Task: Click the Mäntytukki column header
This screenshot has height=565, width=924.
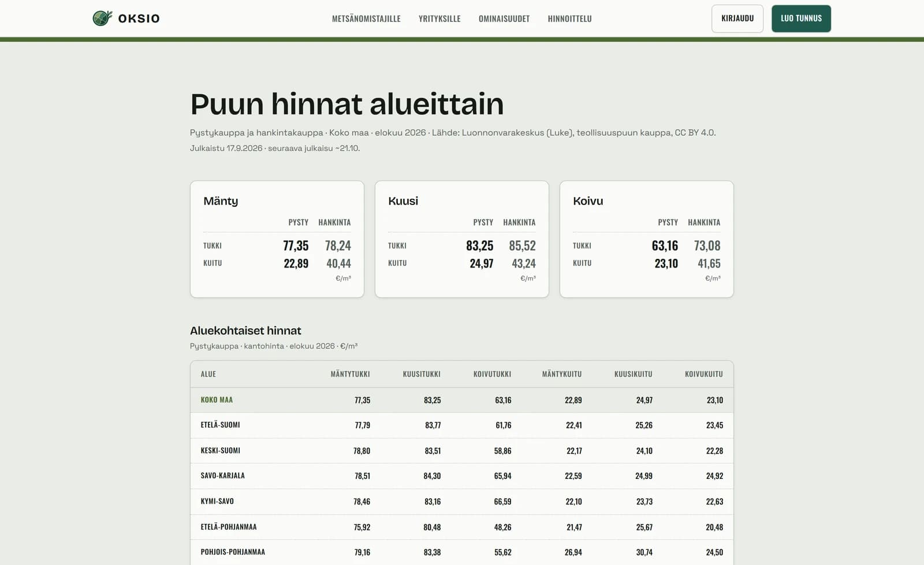Action: point(350,374)
